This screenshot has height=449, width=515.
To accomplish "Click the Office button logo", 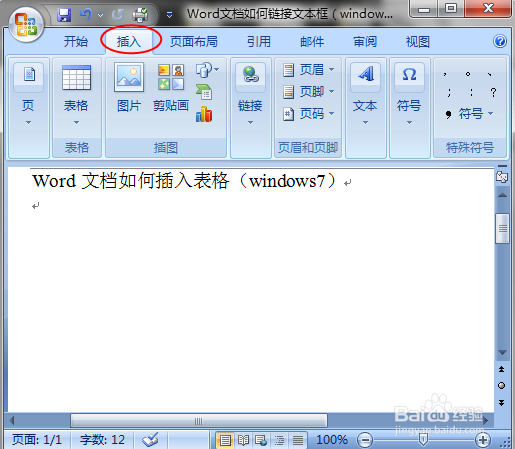I will 27,25.
